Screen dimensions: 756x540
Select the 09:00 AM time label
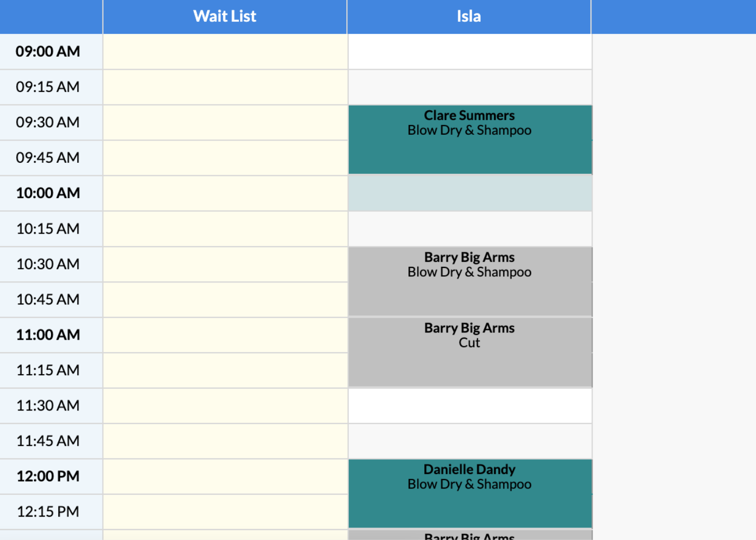point(47,51)
